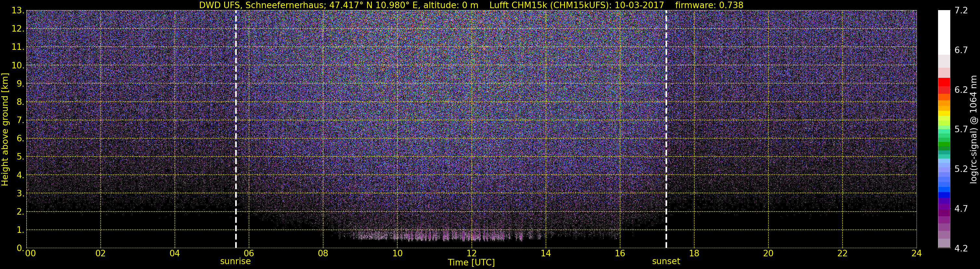Click the time axis tick label 10
Screen dimensions: 980x269
coord(397,253)
